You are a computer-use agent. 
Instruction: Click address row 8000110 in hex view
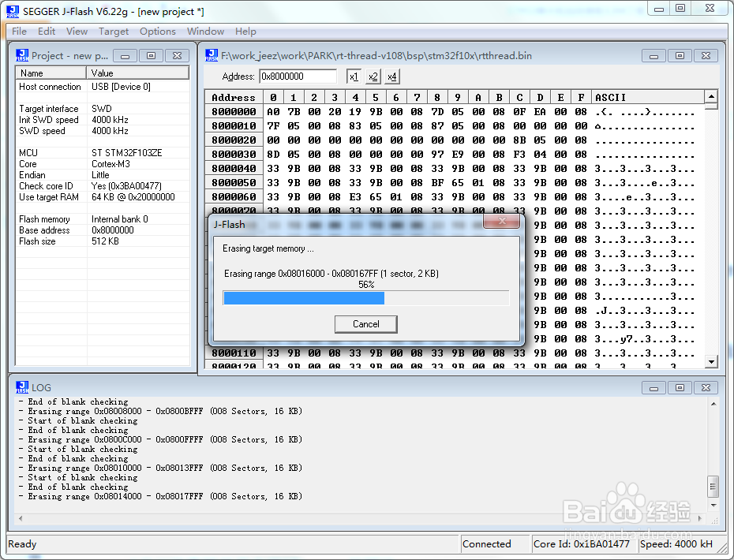tap(234, 353)
